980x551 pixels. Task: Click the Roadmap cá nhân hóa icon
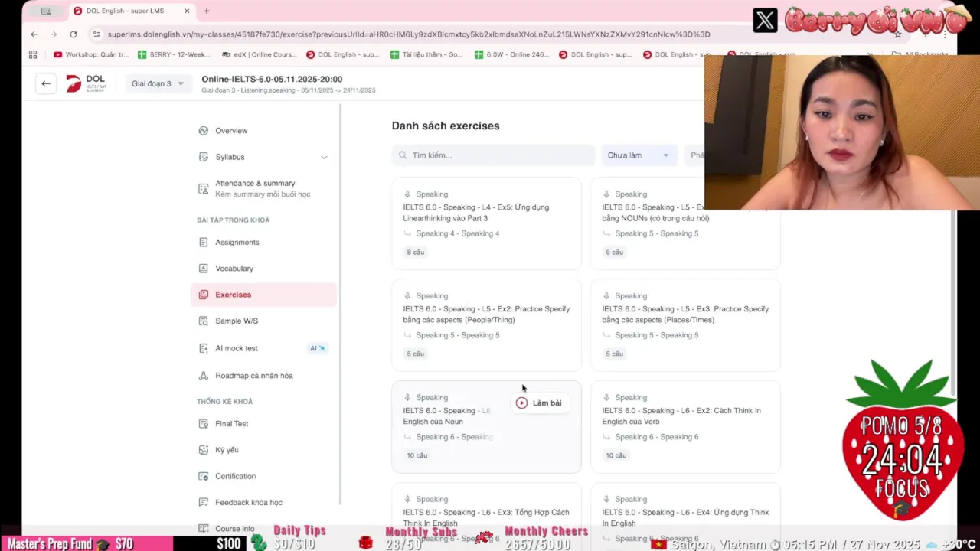pos(203,376)
